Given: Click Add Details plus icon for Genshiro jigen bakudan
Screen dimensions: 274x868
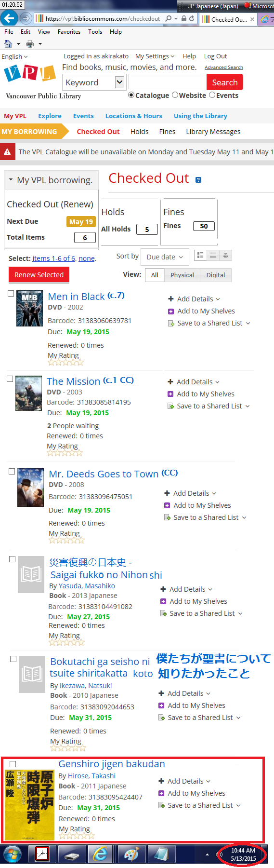Looking at the screenshot, I should pos(161,781).
